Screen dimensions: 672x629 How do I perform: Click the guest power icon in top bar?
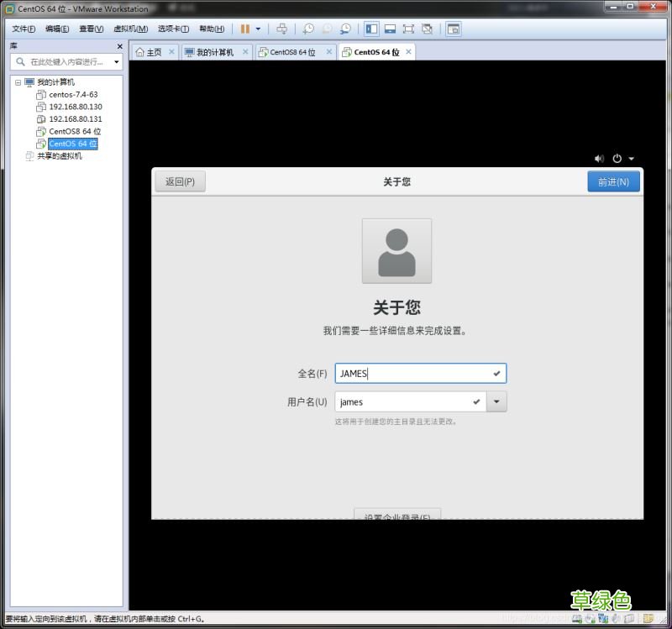(617, 158)
